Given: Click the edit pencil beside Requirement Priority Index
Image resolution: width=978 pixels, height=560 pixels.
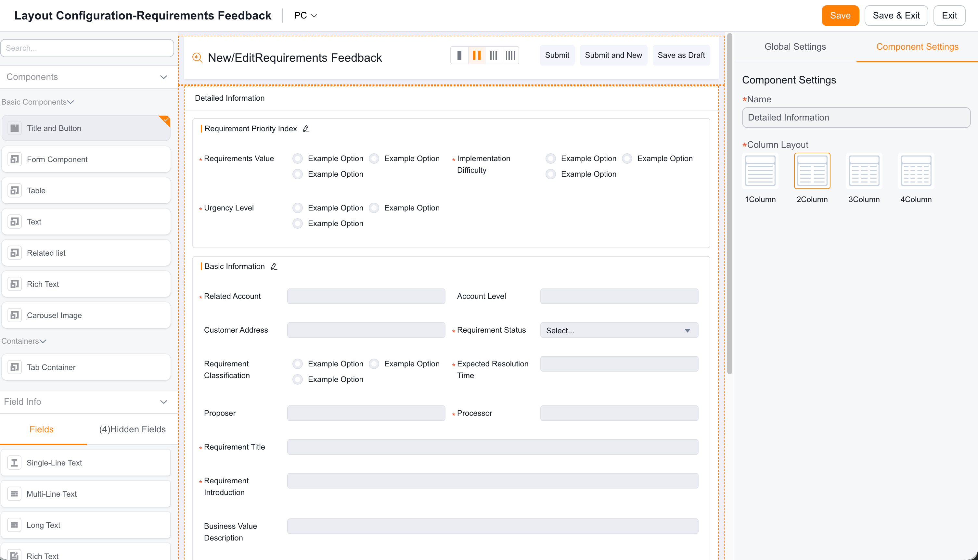Looking at the screenshot, I should pyautogui.click(x=306, y=129).
